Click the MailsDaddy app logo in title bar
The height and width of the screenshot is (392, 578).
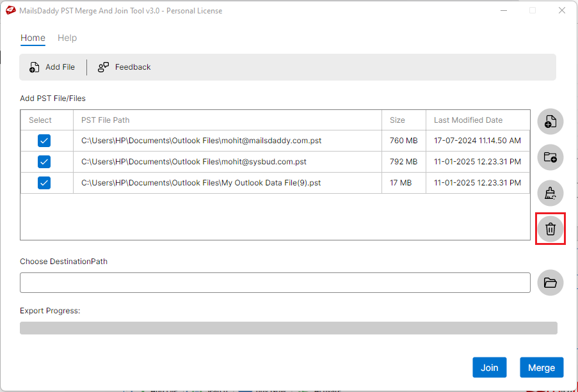pos(10,10)
